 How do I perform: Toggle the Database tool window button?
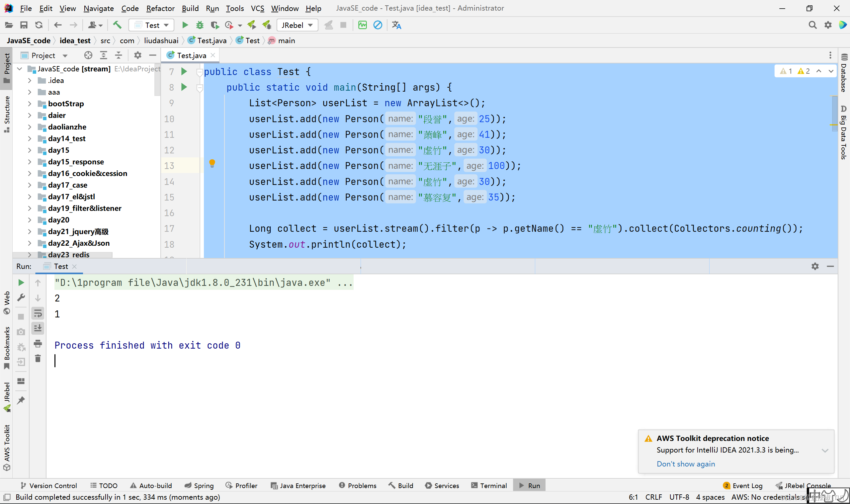tap(844, 72)
